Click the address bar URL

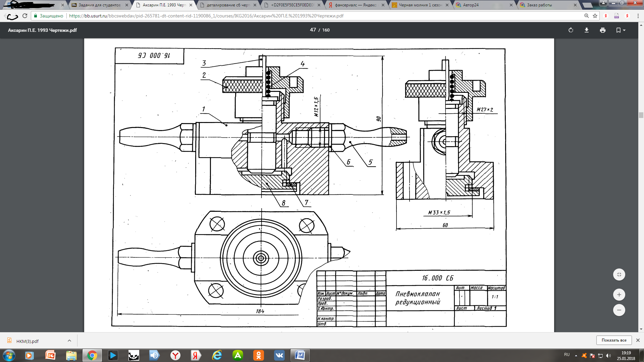[206, 16]
